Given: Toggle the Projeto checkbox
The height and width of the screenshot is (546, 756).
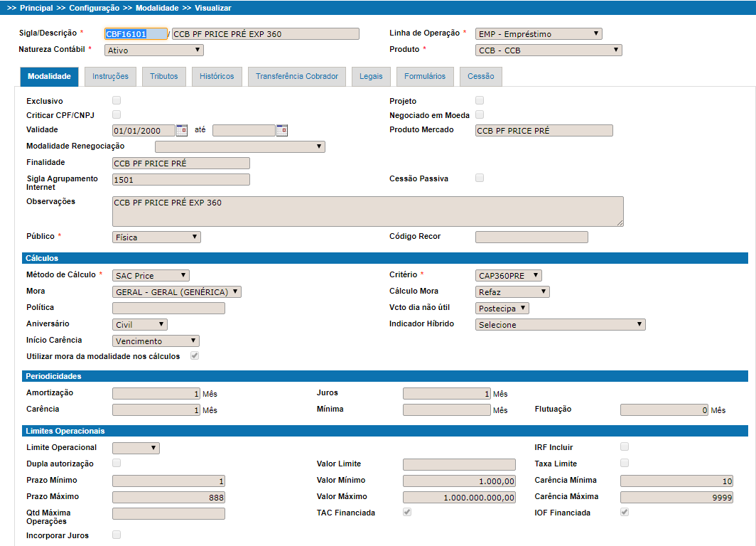Looking at the screenshot, I should (479, 100).
